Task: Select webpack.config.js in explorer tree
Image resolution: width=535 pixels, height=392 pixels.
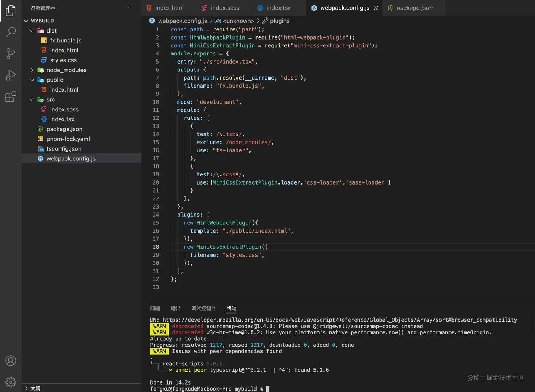Action: [81, 159]
